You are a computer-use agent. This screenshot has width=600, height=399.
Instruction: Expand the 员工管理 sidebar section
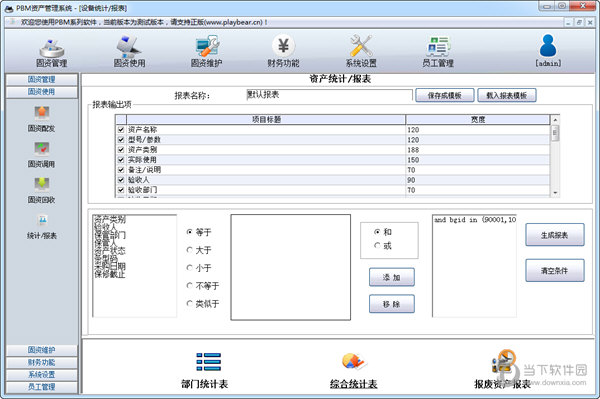tap(42, 386)
